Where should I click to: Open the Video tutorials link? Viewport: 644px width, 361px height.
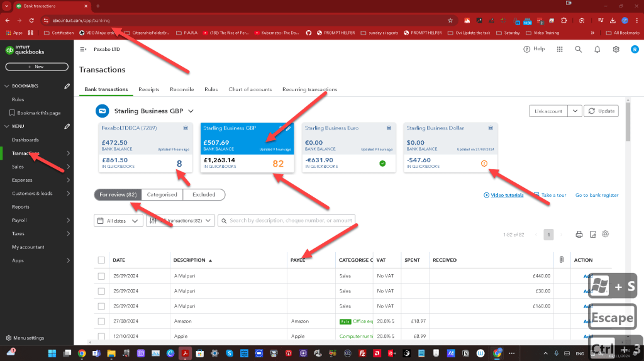coord(507,195)
